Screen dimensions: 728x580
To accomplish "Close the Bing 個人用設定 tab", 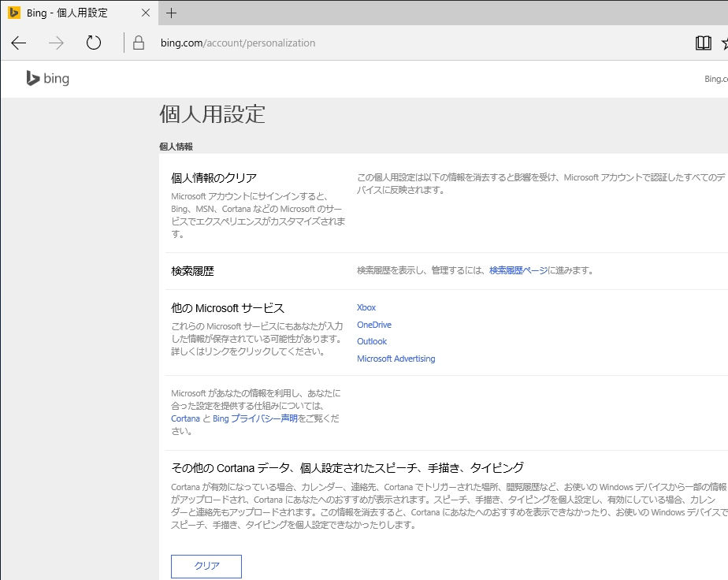I will (146, 13).
